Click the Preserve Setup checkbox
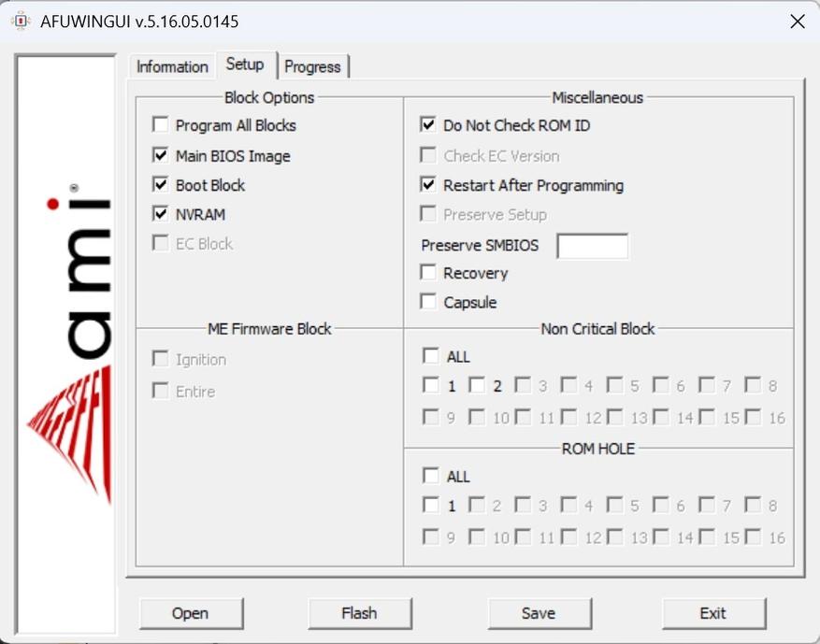The image size is (820, 644). tap(428, 213)
